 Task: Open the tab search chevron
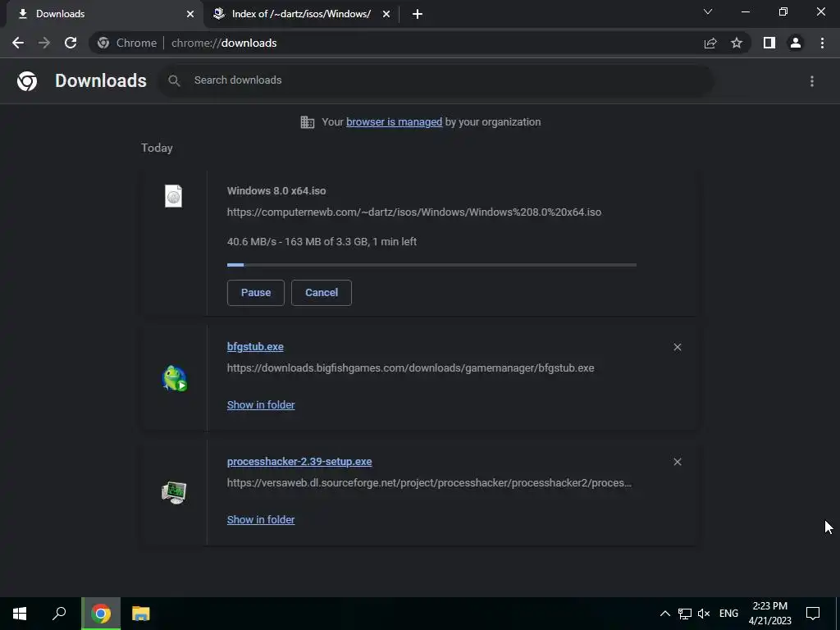coord(708,11)
